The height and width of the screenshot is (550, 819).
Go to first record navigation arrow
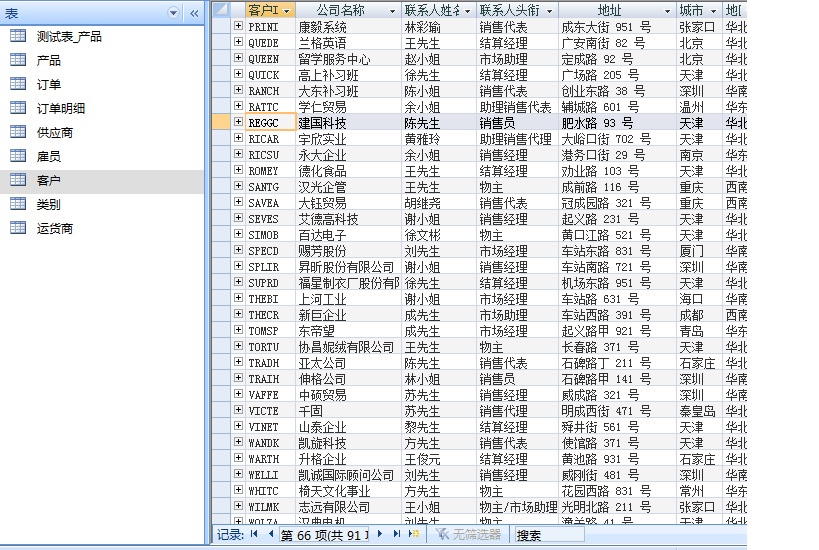click(254, 535)
